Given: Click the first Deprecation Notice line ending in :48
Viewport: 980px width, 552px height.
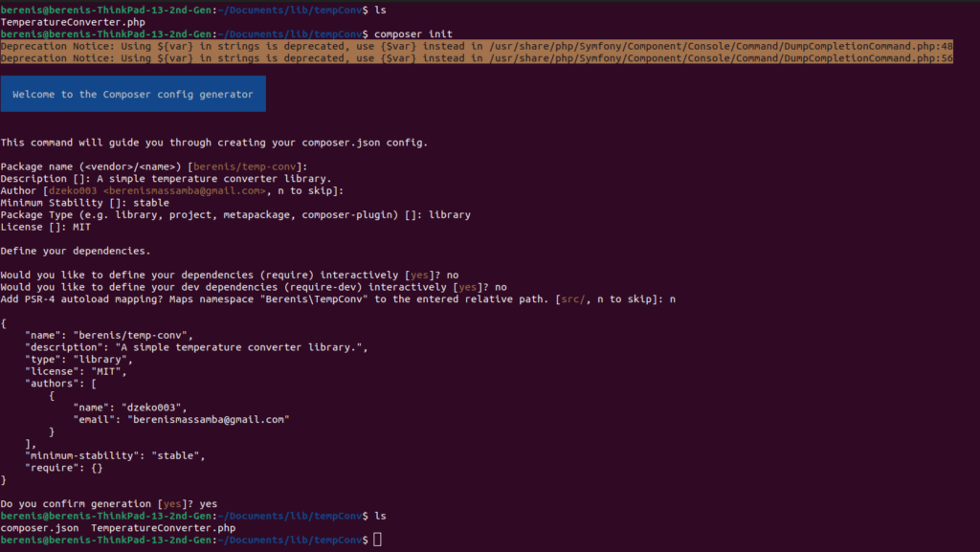Looking at the screenshot, I should pyautogui.click(x=477, y=46).
